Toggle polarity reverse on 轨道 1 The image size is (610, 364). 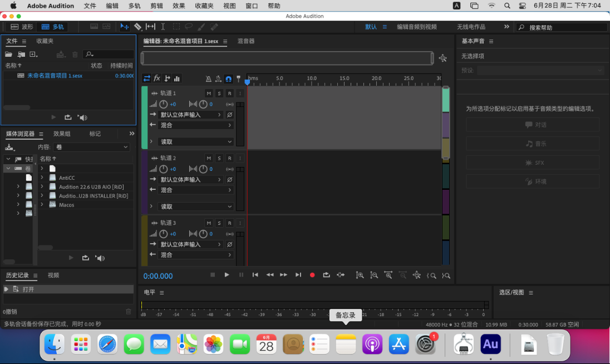point(229,115)
